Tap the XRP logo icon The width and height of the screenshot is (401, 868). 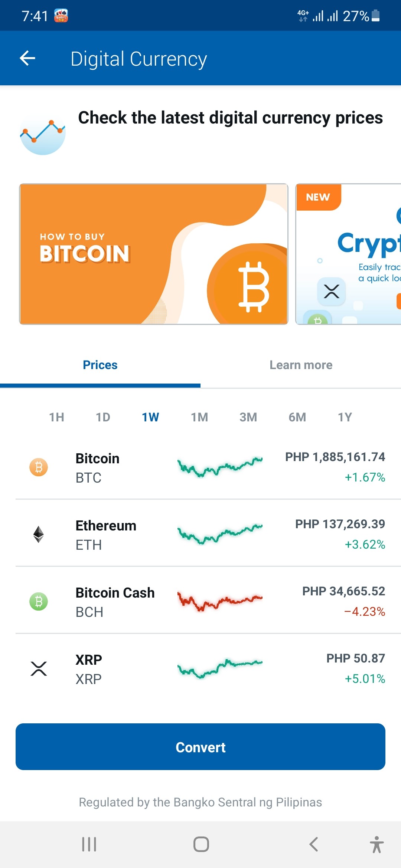coord(39,668)
